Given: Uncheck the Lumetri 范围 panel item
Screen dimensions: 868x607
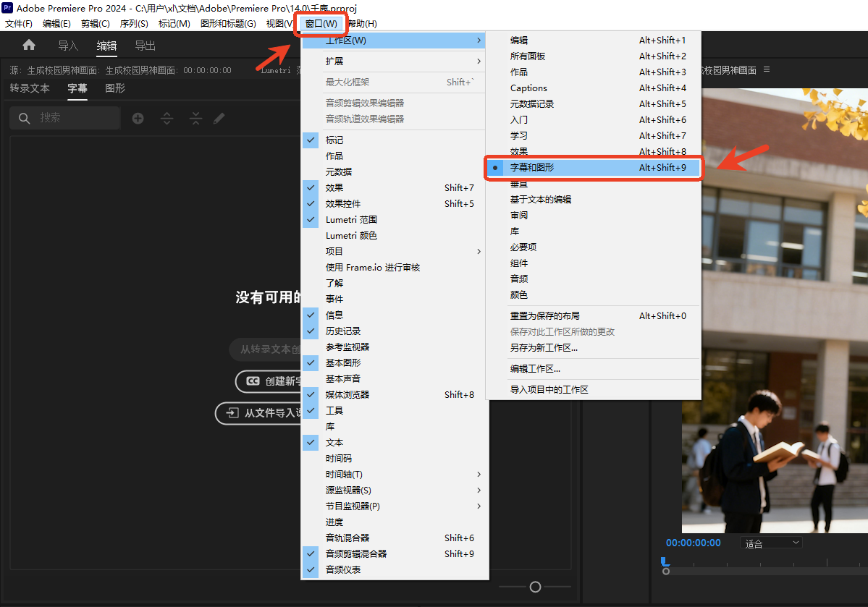Looking at the screenshot, I should pos(351,219).
